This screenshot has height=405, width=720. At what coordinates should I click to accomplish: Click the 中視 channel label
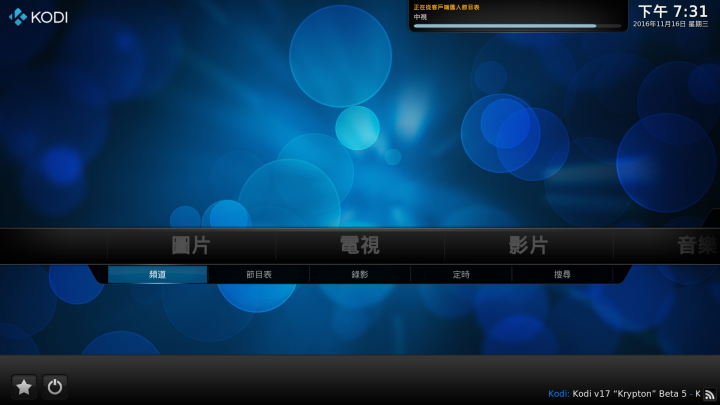[420, 17]
